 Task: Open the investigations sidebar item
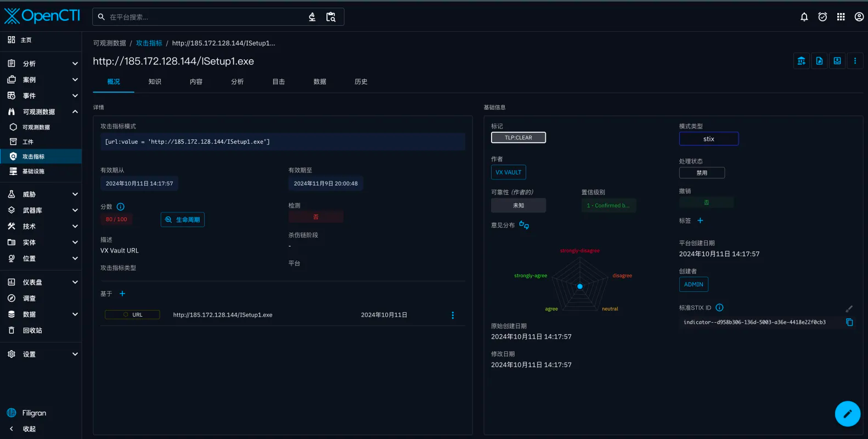(41, 299)
